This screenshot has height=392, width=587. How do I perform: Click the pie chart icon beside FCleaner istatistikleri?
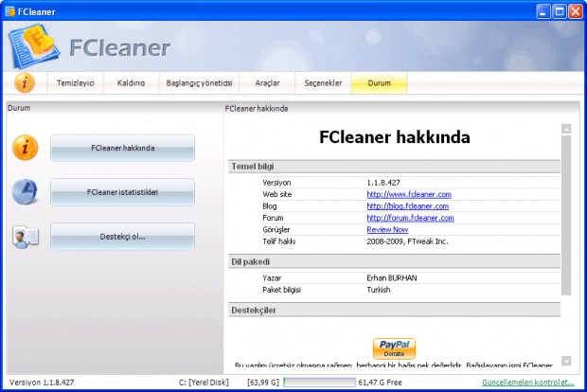coord(25,191)
